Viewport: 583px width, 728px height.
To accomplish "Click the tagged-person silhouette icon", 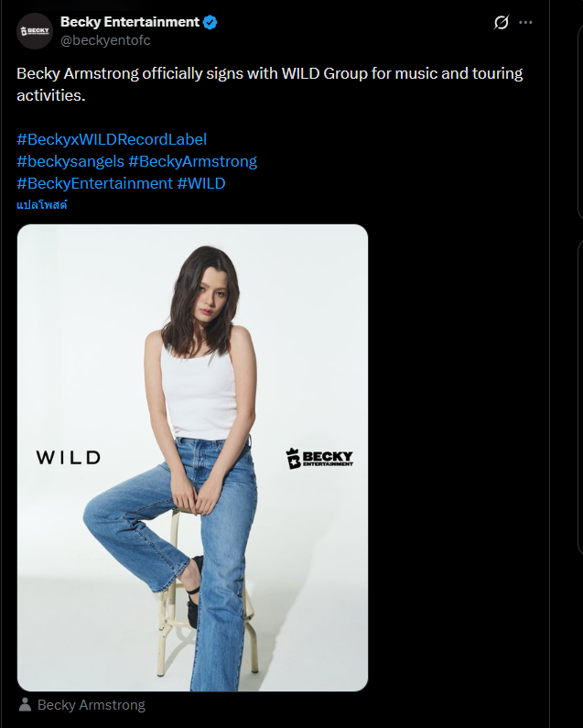I will click(25, 705).
